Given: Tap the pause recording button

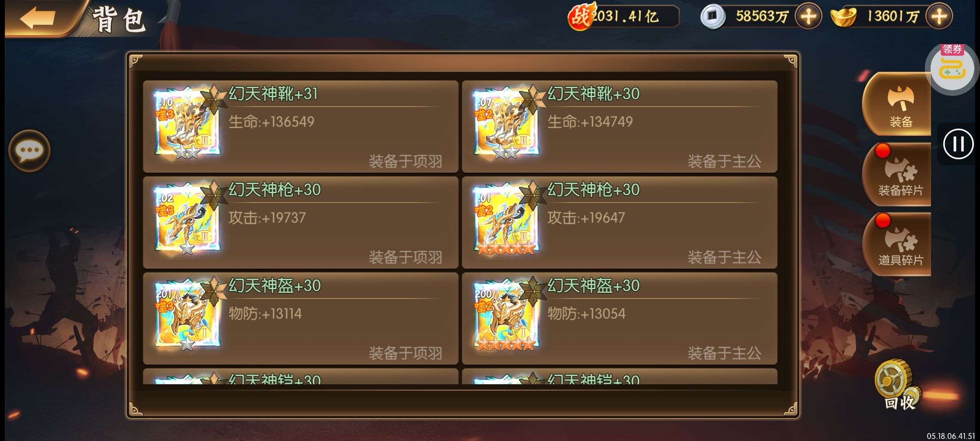Looking at the screenshot, I should pyautogui.click(x=958, y=144).
